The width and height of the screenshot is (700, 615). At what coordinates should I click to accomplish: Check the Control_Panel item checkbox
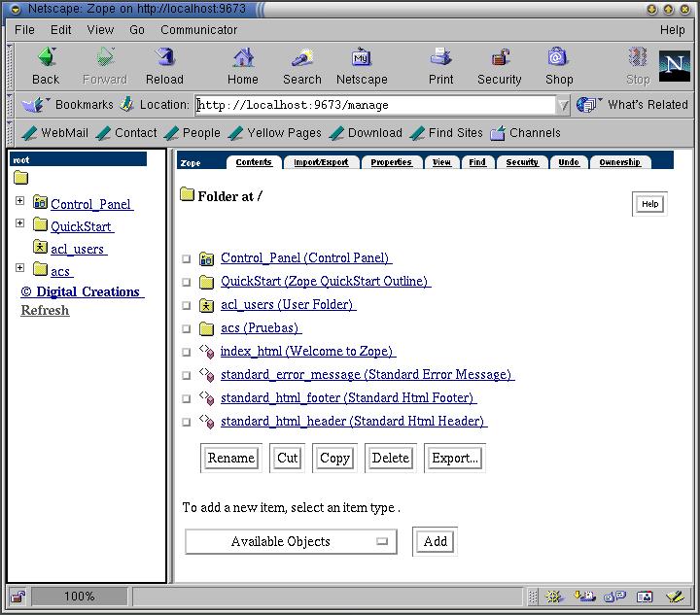click(186, 258)
